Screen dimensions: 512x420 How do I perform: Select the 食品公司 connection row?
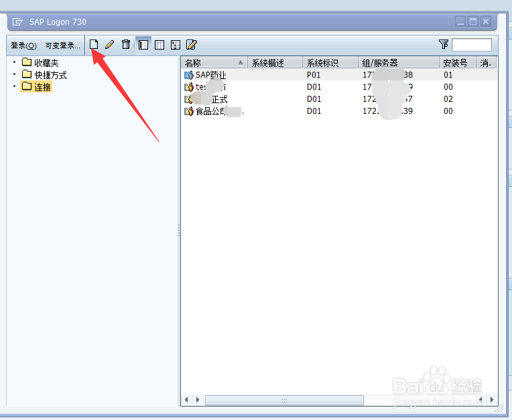[x=339, y=111]
